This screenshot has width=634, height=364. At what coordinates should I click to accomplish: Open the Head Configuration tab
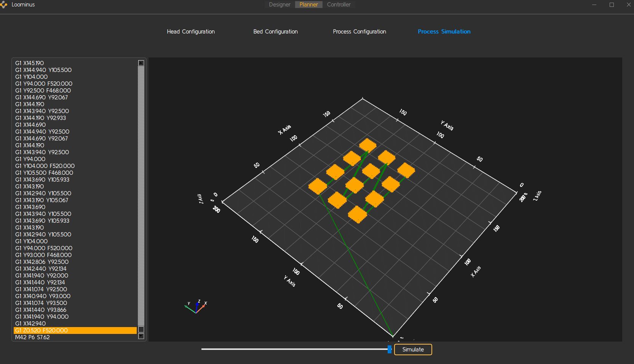click(x=191, y=32)
